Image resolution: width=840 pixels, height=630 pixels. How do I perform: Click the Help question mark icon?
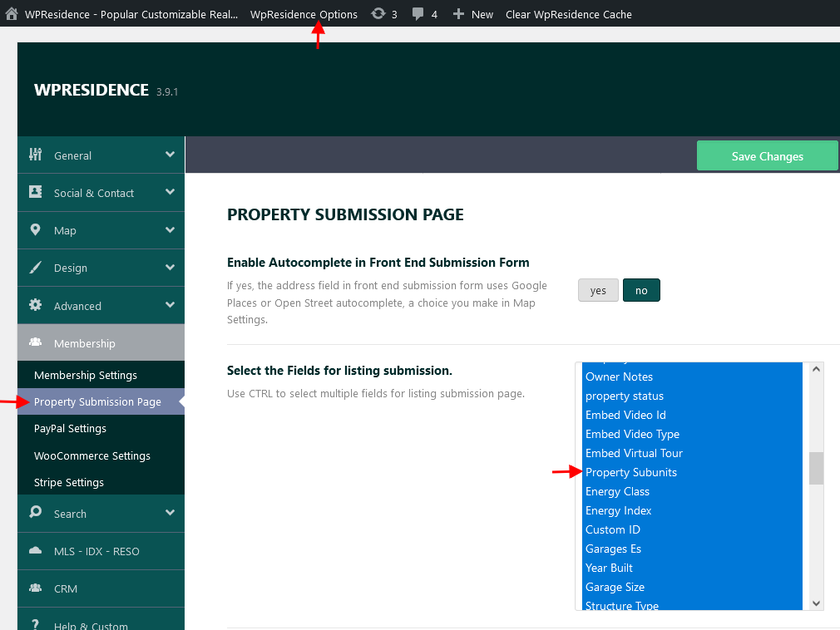coord(36,624)
